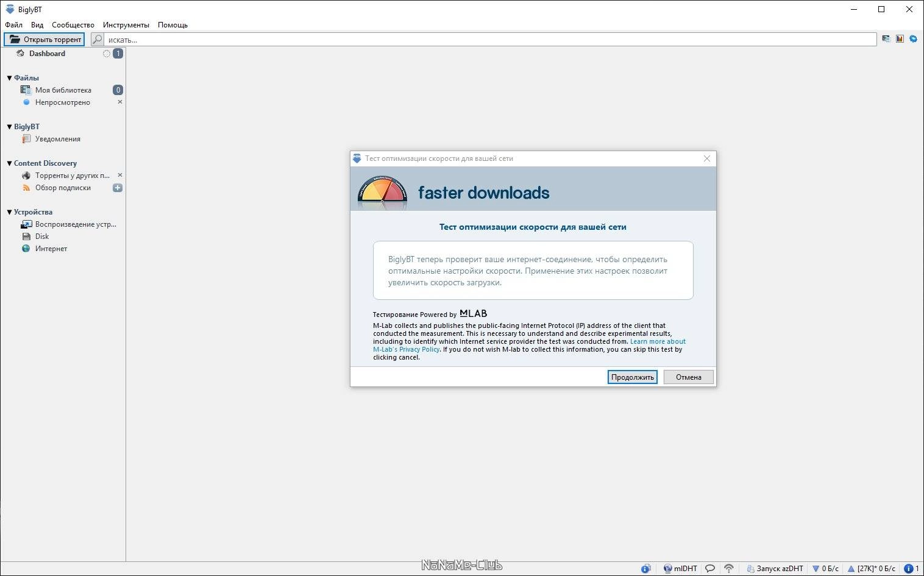Click the status bar info documents icon

[x=646, y=569]
